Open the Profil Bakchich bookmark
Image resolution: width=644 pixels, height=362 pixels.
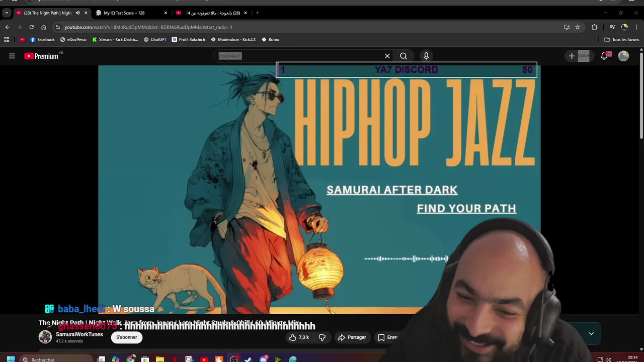(x=188, y=39)
